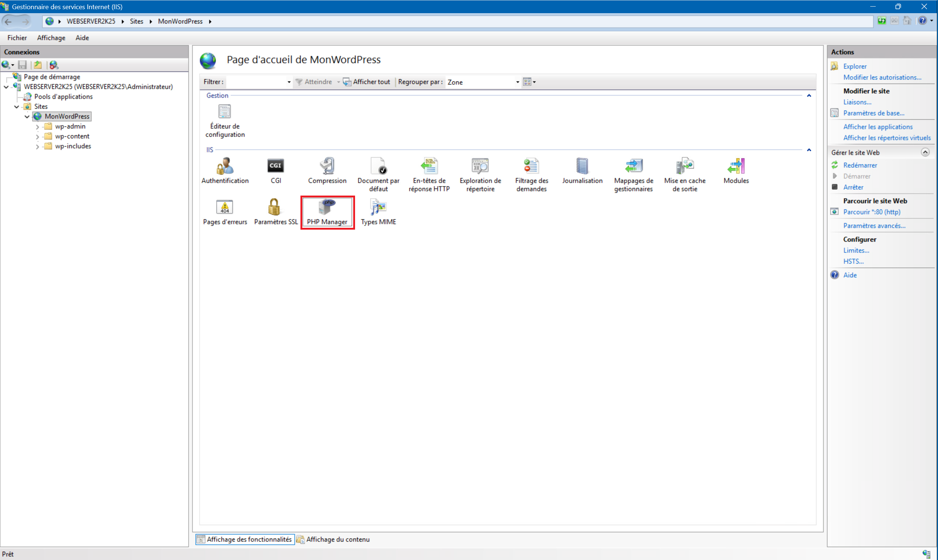
Task: Open Éditeur de configuration icon
Action: tap(225, 112)
